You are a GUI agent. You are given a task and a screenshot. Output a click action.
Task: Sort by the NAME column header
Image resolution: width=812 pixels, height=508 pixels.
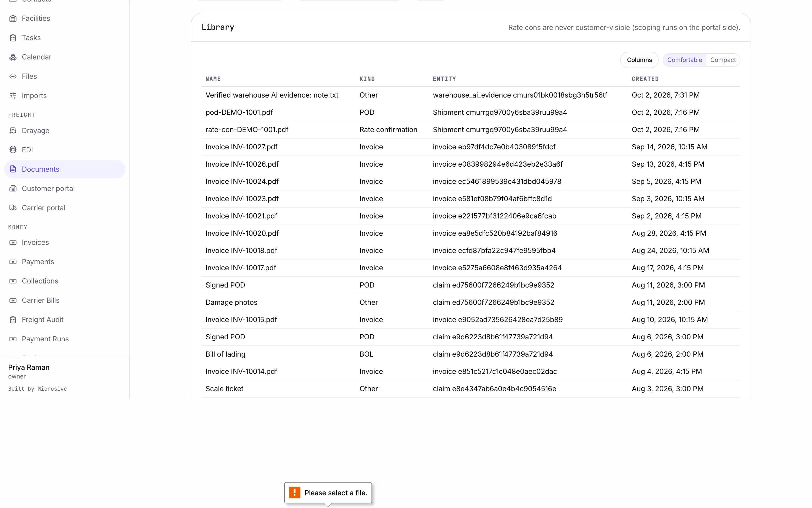point(213,79)
